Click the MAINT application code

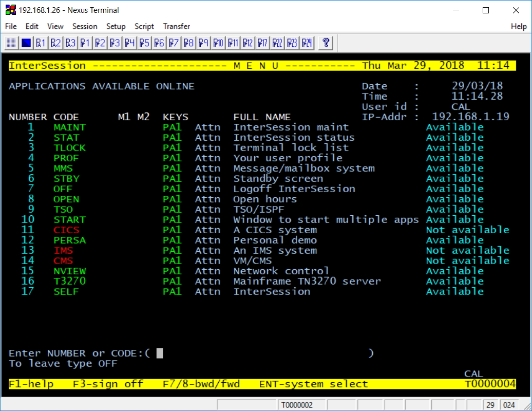click(x=70, y=127)
